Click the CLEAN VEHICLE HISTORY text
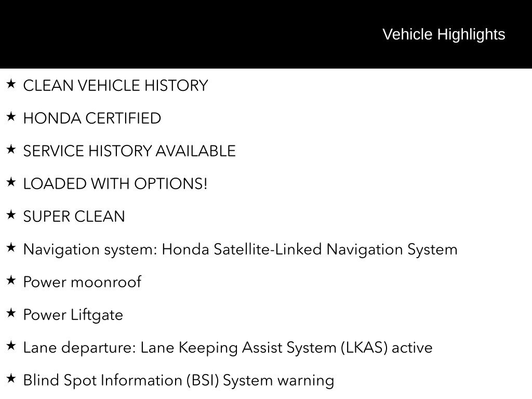This screenshot has width=532, height=399. click(x=115, y=86)
